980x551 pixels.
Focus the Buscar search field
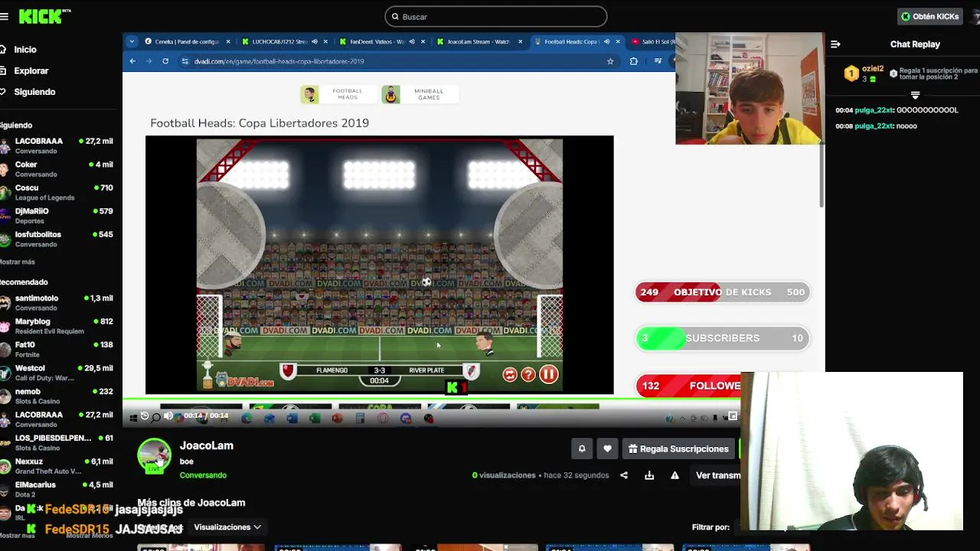pyautogui.click(x=496, y=16)
